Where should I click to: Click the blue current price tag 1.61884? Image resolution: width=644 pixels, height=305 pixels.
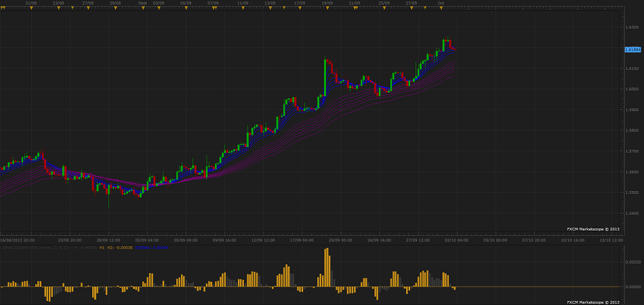click(632, 49)
